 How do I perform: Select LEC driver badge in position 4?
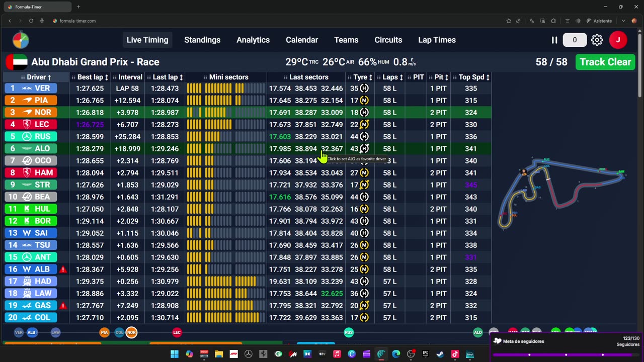(31, 125)
